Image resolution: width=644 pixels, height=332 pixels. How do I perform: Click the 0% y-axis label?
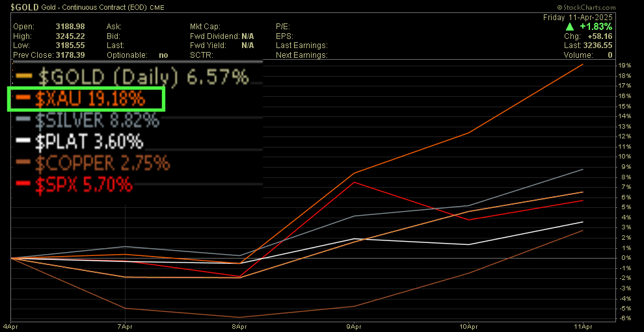(x=627, y=258)
